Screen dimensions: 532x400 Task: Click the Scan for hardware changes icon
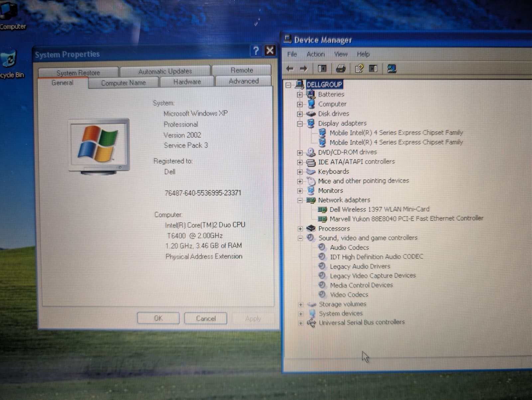(391, 69)
